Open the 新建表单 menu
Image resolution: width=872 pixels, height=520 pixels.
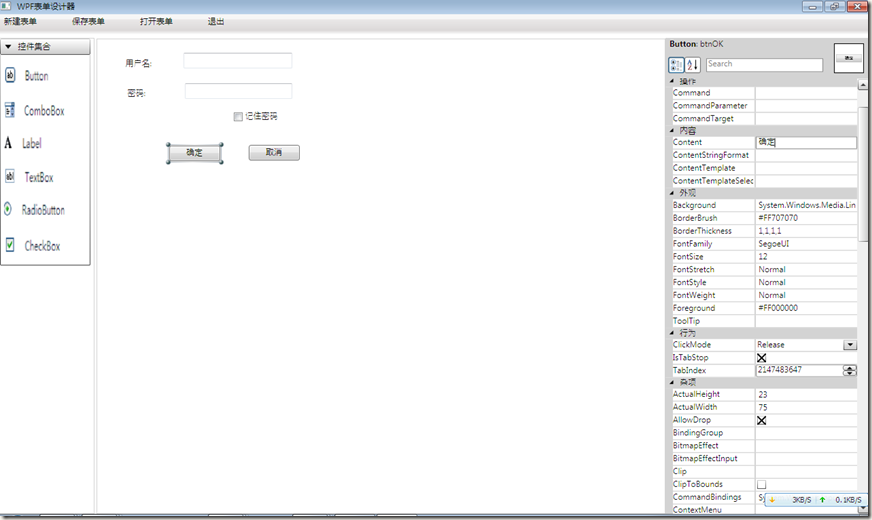click(x=21, y=21)
